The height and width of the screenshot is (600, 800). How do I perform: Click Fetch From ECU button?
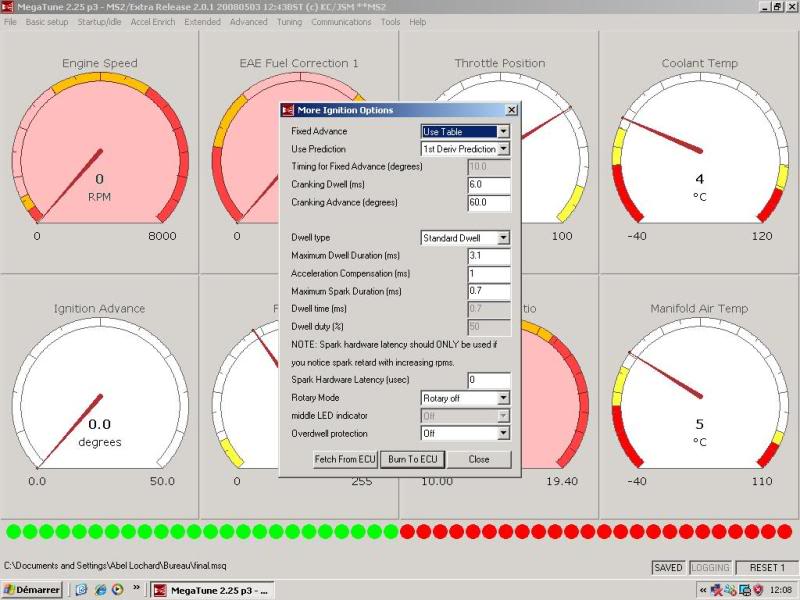[345, 459]
